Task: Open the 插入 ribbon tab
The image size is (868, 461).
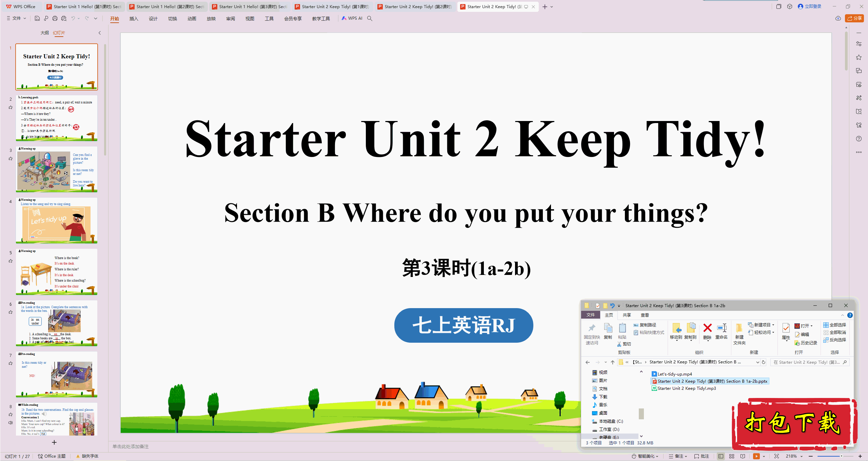Action: point(134,19)
